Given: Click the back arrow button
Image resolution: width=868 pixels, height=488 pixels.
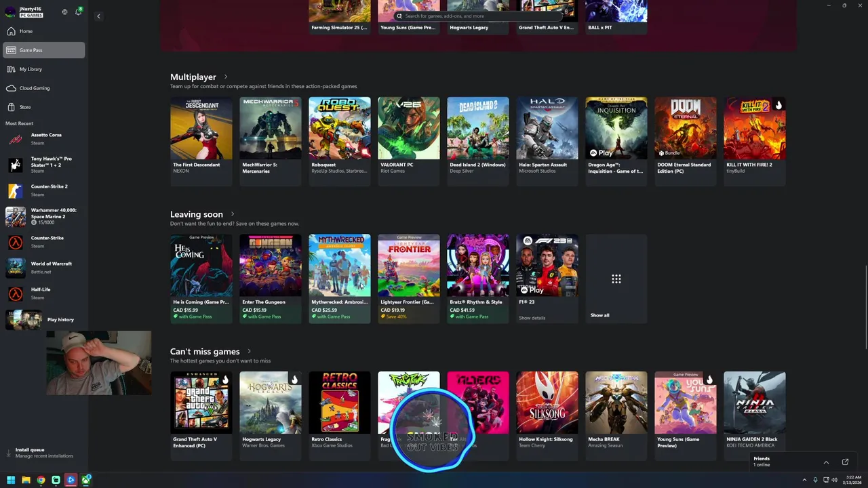Looking at the screenshot, I should click(x=98, y=16).
